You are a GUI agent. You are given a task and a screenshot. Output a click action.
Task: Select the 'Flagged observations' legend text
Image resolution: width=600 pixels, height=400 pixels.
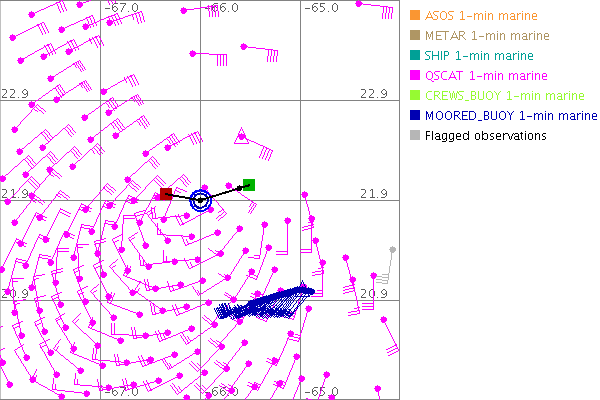[x=485, y=136]
